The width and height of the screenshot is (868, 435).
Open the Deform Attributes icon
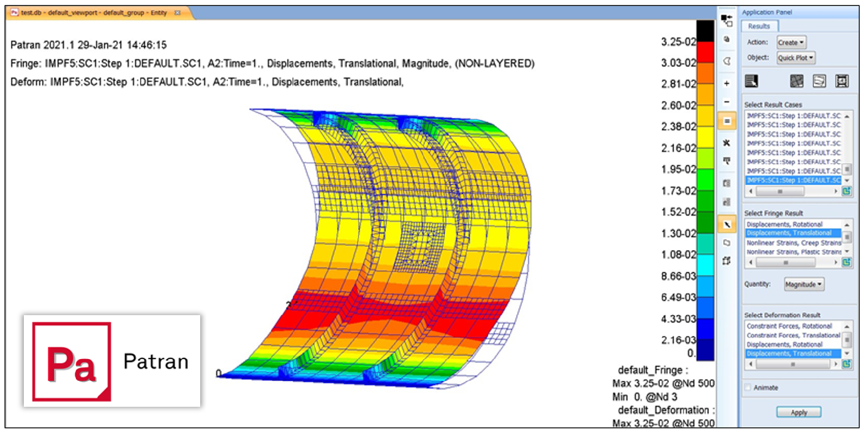(x=819, y=81)
